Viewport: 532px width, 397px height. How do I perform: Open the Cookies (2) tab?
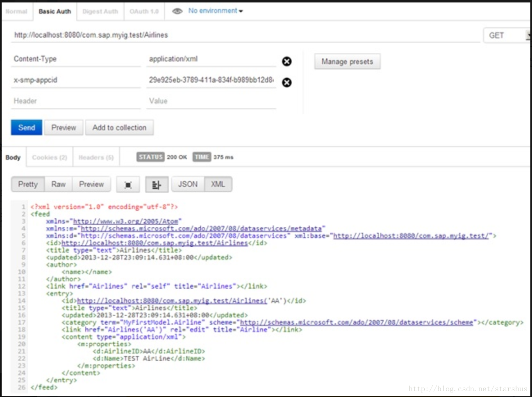50,157
